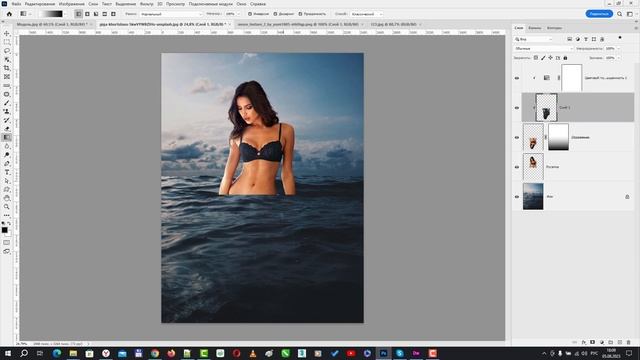The image size is (640, 360).
Task: Select the Eraser tool
Action: coord(7,129)
